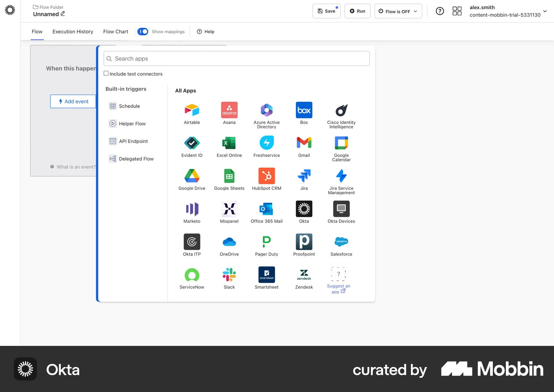The width and height of the screenshot is (554, 392).
Task: Open the Flow Chart tab
Action: coord(116,32)
